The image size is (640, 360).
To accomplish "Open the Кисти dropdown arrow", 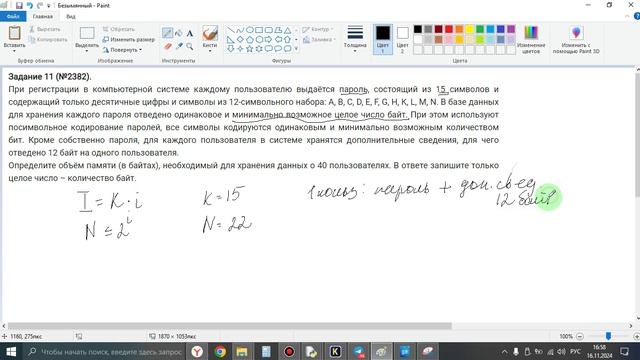I will [210, 51].
